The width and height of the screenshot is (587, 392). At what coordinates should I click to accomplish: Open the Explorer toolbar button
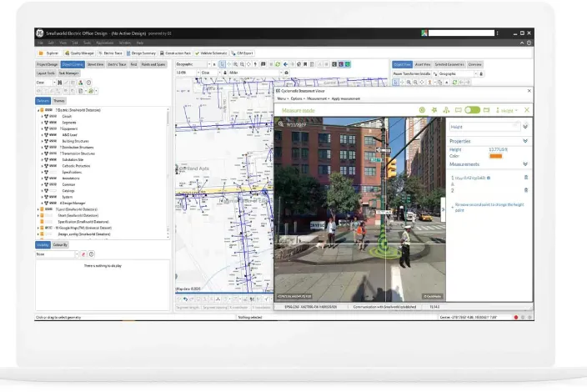pos(48,53)
